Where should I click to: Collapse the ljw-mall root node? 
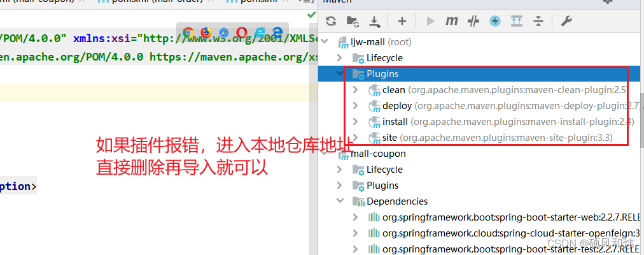coord(325,41)
